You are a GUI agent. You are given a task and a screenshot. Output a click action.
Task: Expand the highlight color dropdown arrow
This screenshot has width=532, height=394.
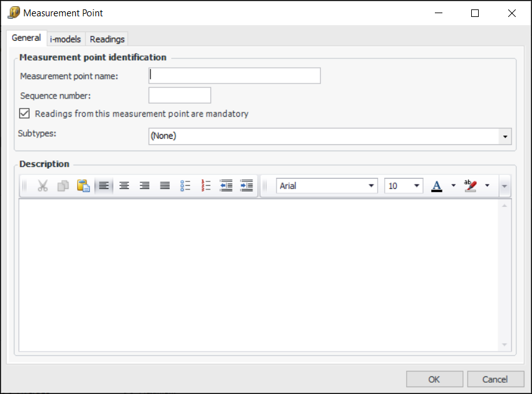[x=488, y=186]
